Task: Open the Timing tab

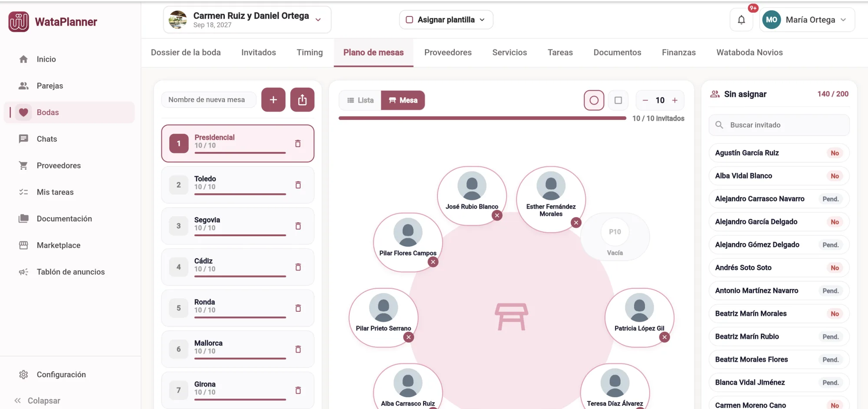Action: pos(310,53)
